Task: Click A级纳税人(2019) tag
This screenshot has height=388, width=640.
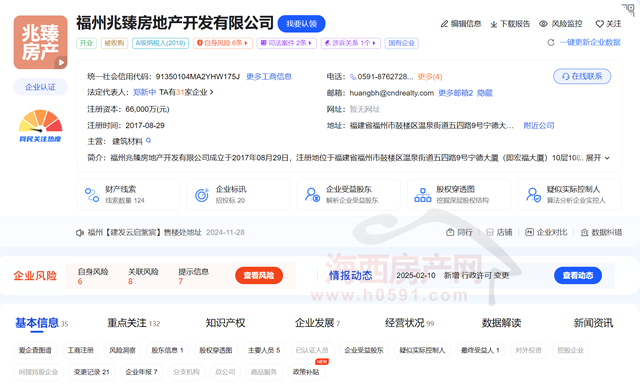Action: tap(160, 43)
